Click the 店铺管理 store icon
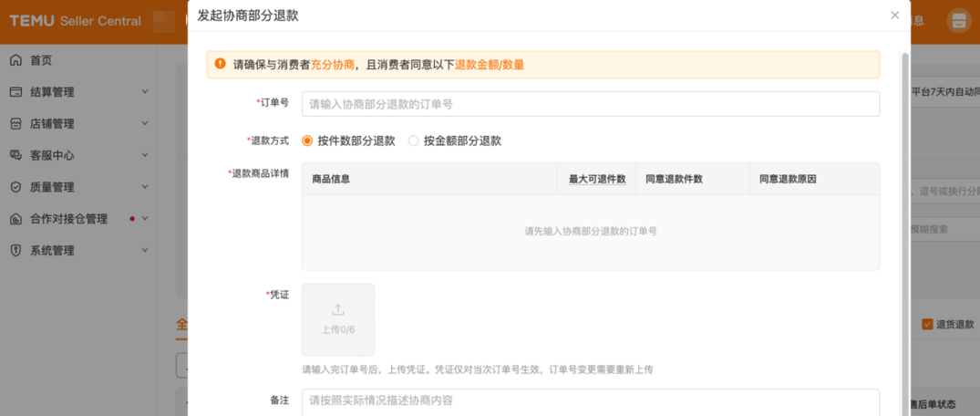 [15, 124]
